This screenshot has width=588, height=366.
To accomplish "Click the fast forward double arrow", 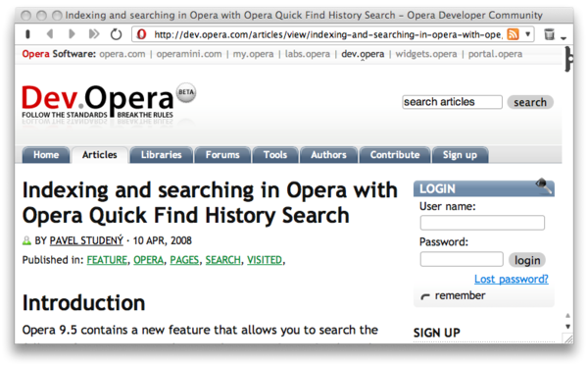I will (94, 34).
